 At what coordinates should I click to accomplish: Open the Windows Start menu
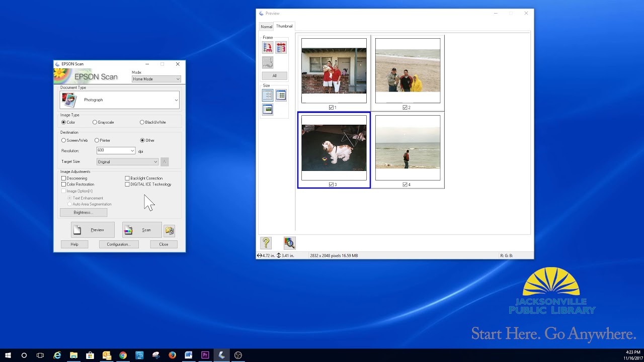8,355
